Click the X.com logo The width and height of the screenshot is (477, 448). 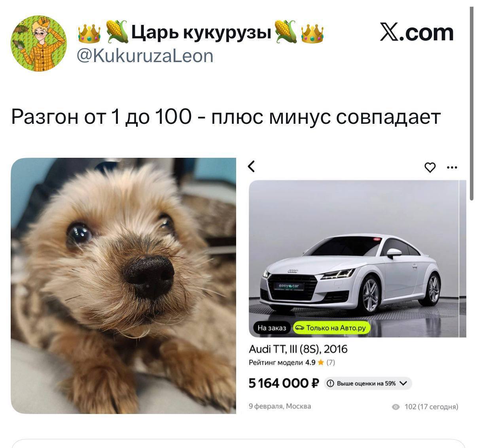click(x=417, y=32)
